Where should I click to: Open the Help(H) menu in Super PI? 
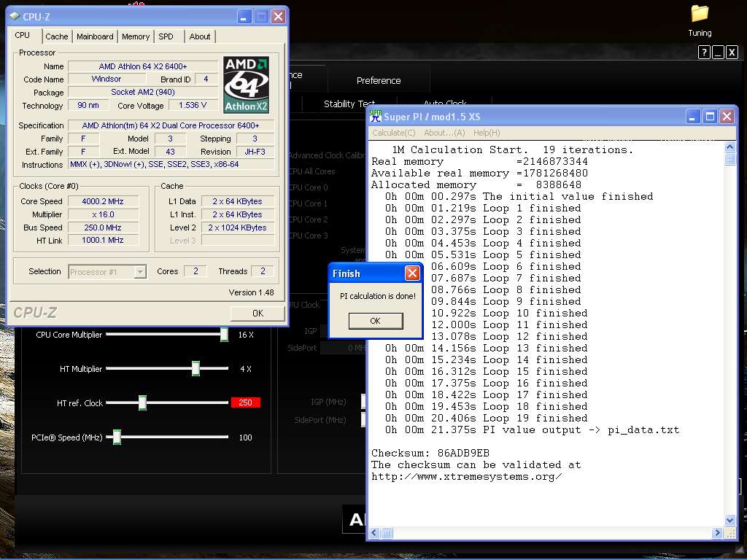point(487,133)
